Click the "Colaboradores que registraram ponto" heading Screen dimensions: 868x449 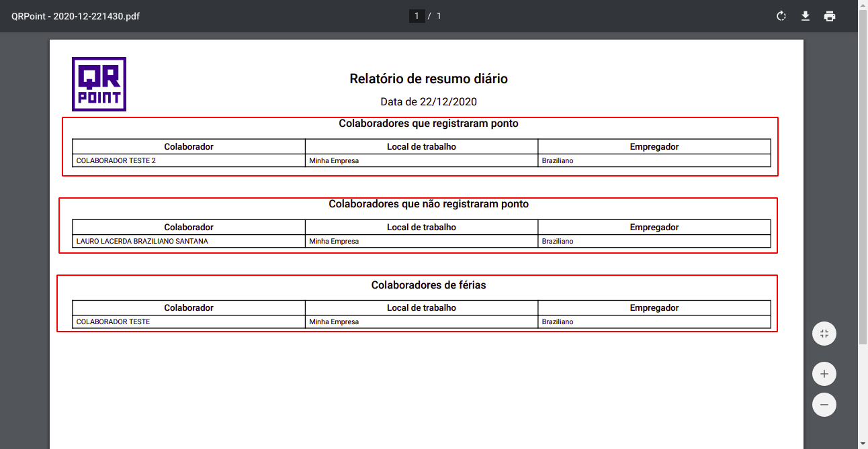click(429, 123)
